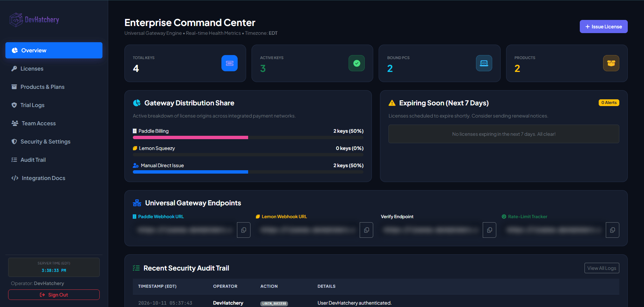Click the Products box icon
This screenshot has height=307, width=644.
pyautogui.click(x=611, y=63)
